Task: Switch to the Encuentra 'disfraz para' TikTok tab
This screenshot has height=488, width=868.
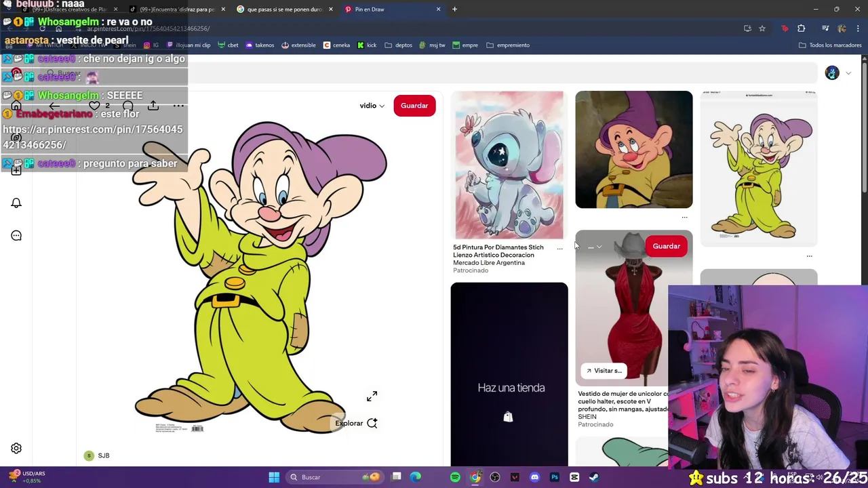Action: point(176,9)
